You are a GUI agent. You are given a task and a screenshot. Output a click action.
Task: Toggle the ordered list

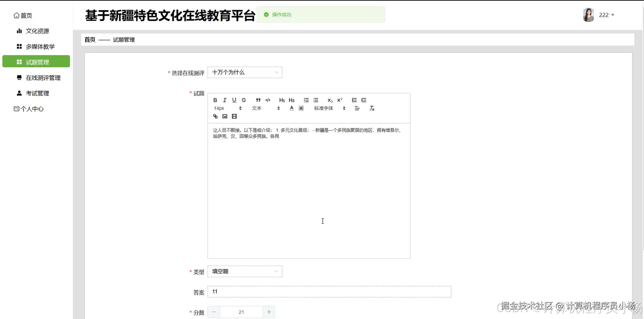(306, 100)
